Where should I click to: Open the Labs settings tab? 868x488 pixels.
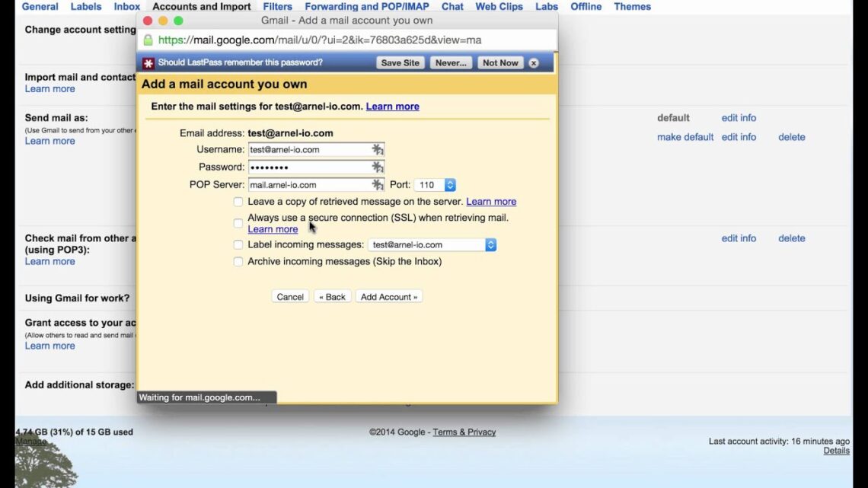pos(546,6)
